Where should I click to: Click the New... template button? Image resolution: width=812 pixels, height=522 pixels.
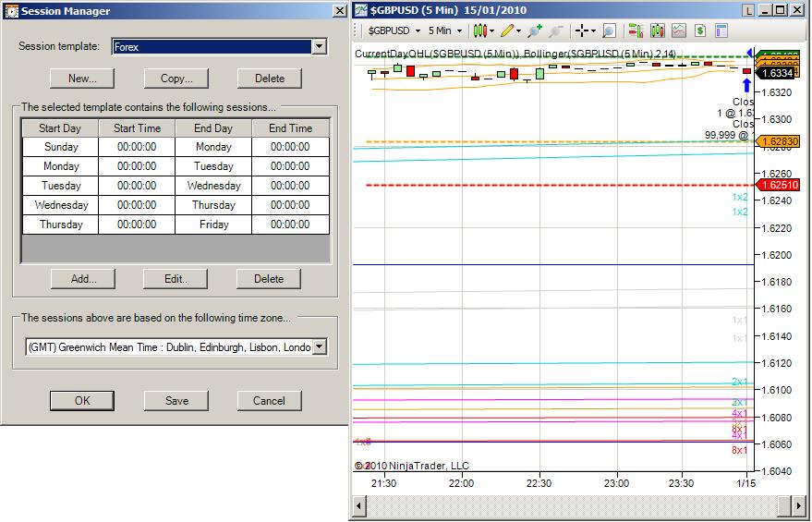82,79
